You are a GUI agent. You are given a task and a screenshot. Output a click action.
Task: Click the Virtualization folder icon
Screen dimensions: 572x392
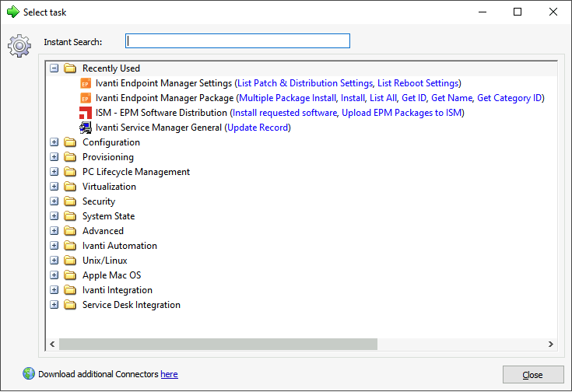70,187
